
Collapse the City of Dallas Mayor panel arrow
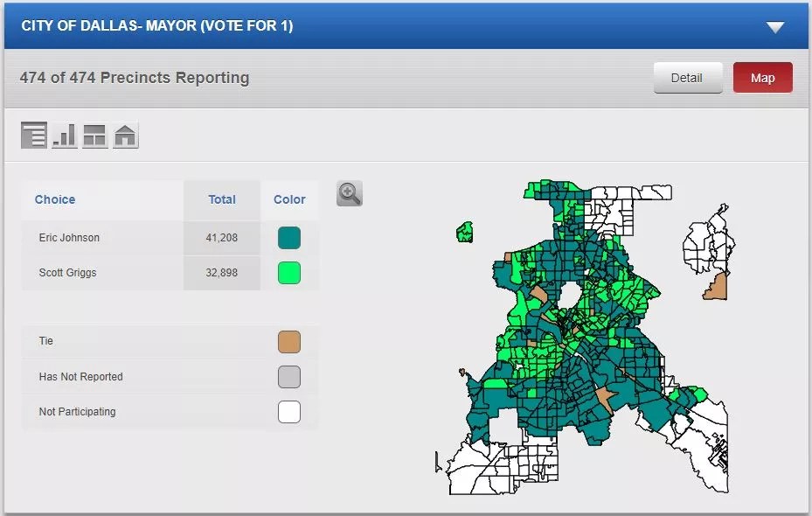click(x=775, y=27)
